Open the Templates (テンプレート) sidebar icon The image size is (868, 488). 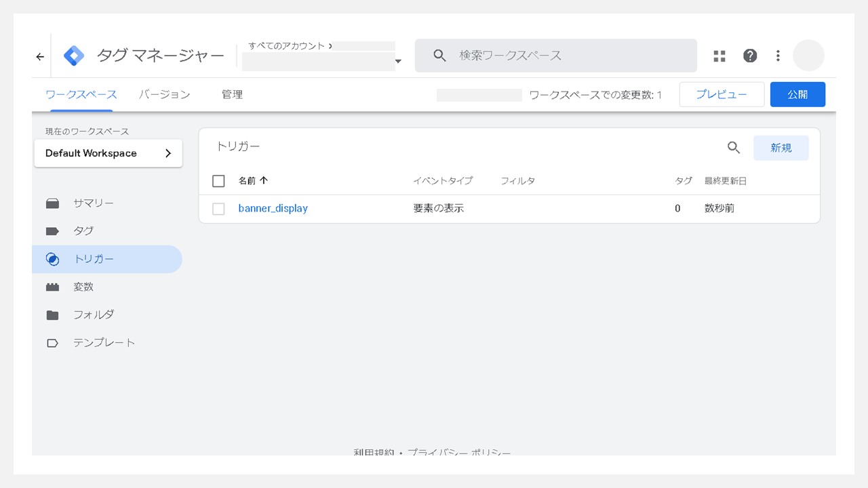pos(52,342)
